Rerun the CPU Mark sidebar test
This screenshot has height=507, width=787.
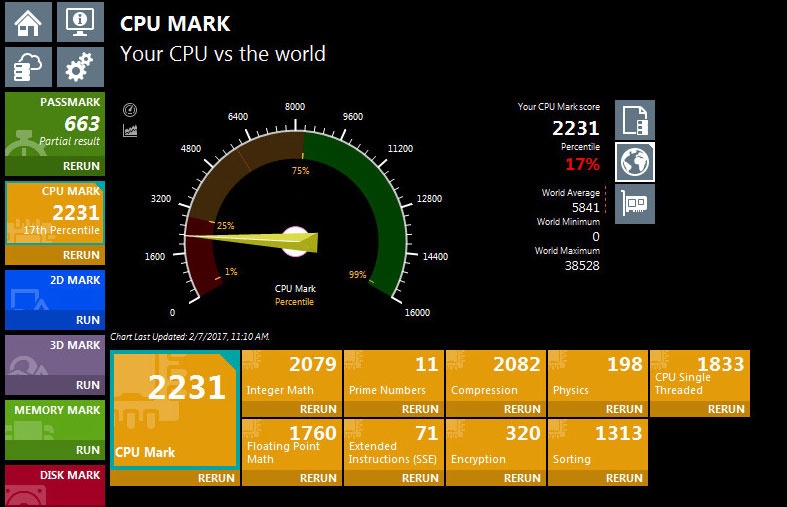pyautogui.click(x=81, y=255)
